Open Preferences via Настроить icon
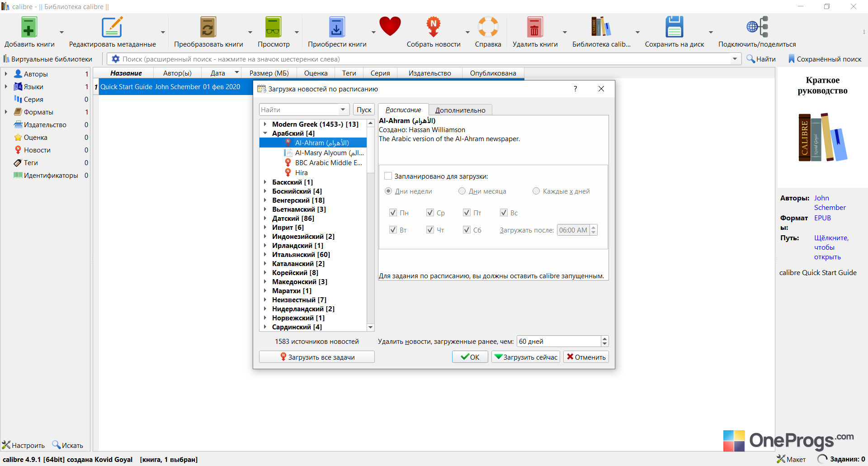This screenshot has width=868, height=466. click(x=24, y=445)
